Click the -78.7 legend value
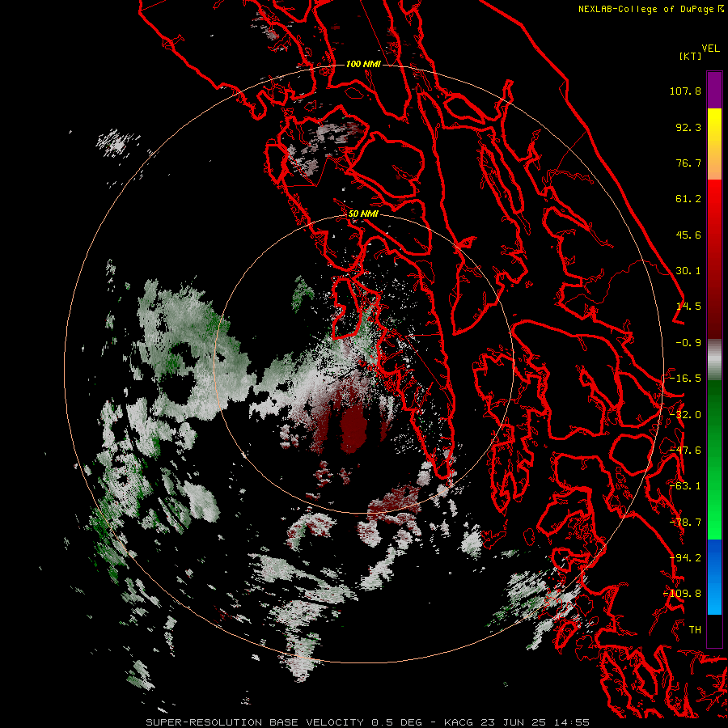 tap(685, 523)
